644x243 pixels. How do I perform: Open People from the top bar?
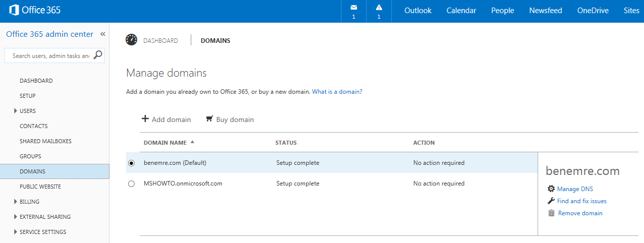tap(503, 11)
